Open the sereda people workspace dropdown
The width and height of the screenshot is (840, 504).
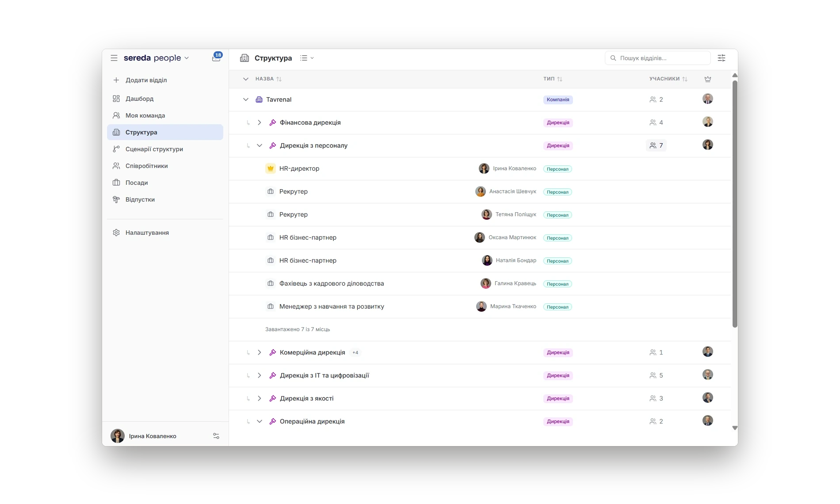point(156,58)
